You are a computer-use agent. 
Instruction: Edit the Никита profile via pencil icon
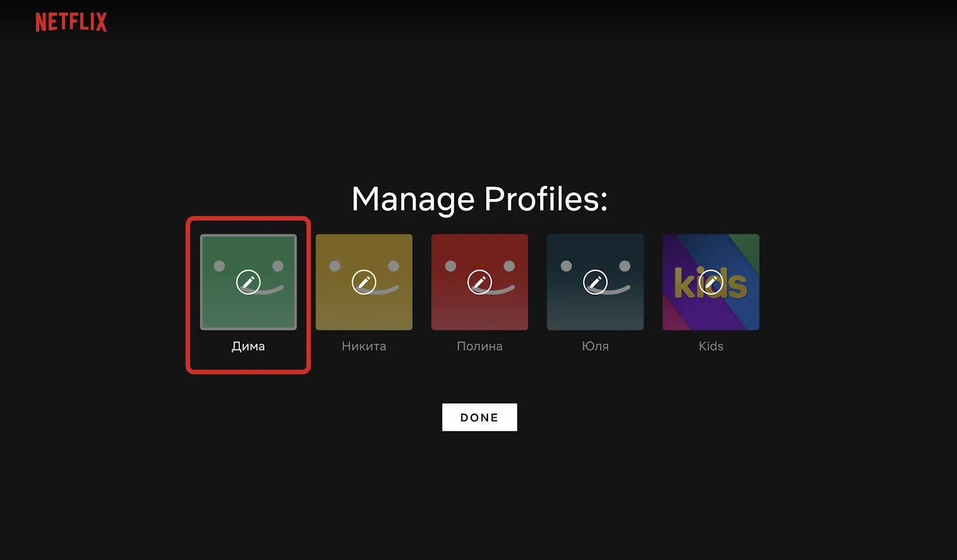click(364, 282)
